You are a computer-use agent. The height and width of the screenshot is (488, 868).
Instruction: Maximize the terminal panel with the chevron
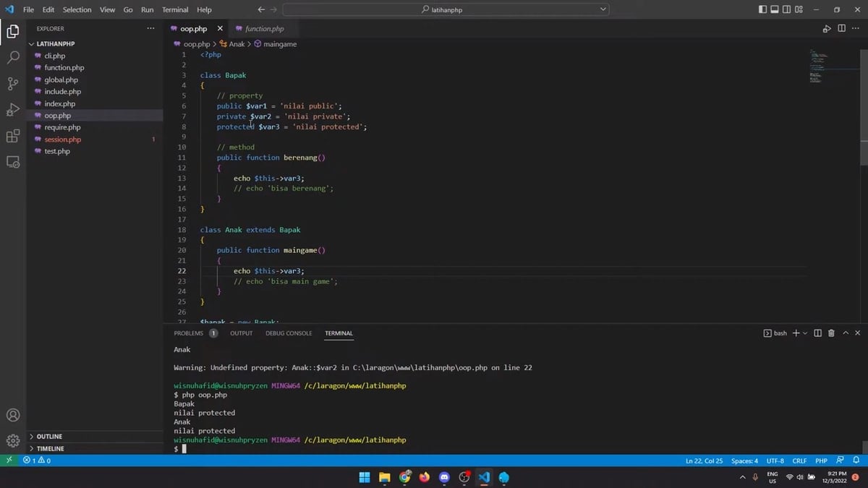845,333
